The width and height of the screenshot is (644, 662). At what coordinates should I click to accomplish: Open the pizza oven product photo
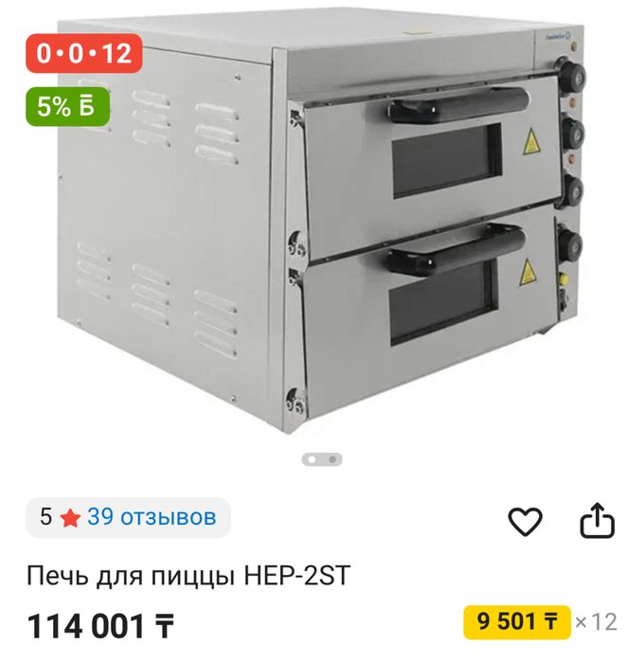point(321,224)
